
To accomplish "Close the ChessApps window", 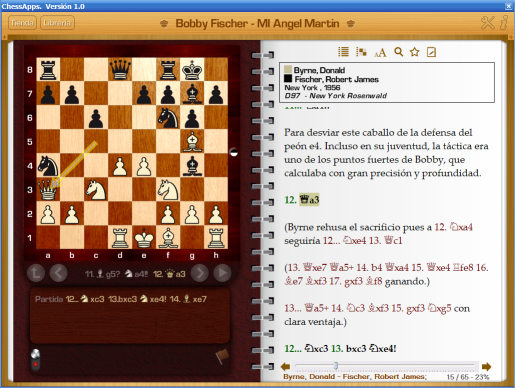I will coord(509,6).
